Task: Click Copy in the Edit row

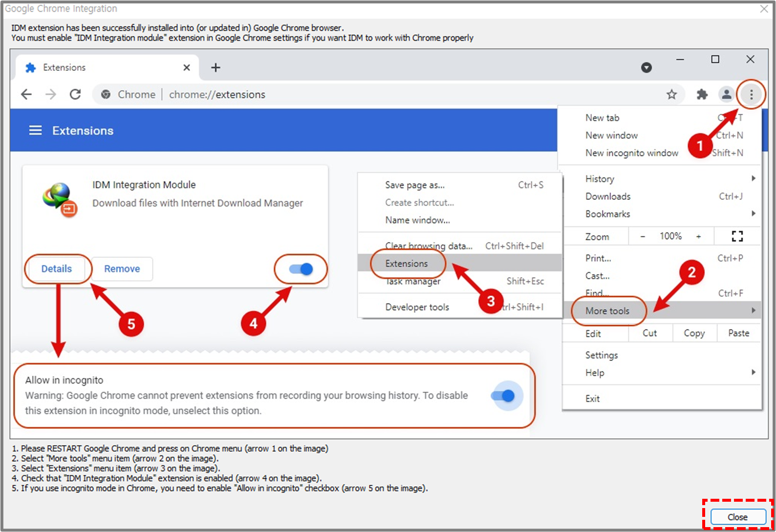Action: point(694,333)
